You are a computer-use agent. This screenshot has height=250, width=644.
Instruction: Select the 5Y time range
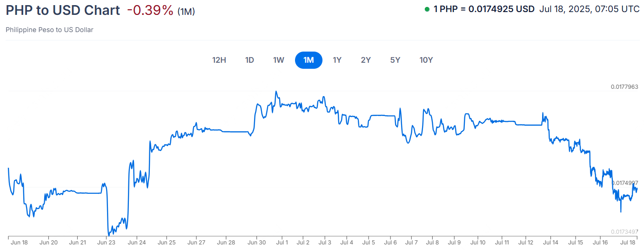click(395, 60)
